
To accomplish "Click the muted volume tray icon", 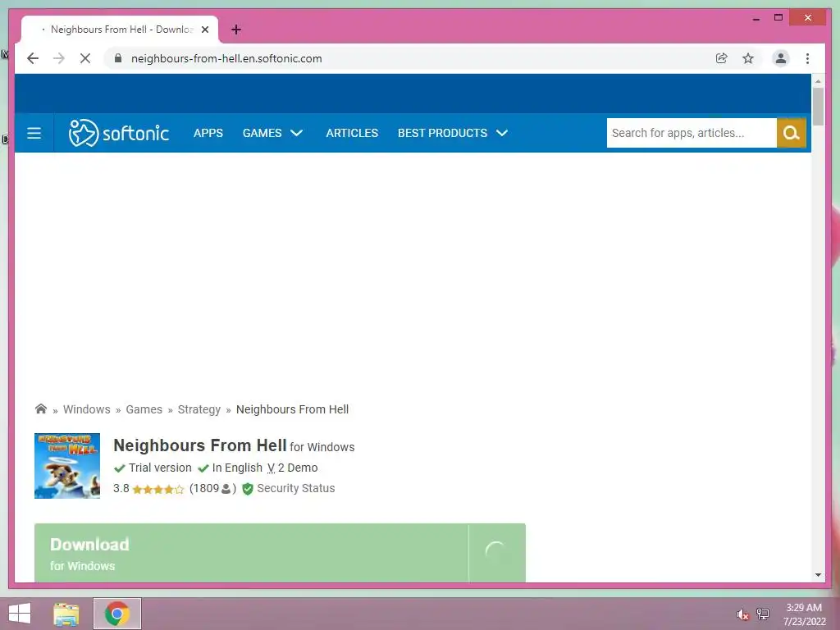I will pyautogui.click(x=742, y=614).
